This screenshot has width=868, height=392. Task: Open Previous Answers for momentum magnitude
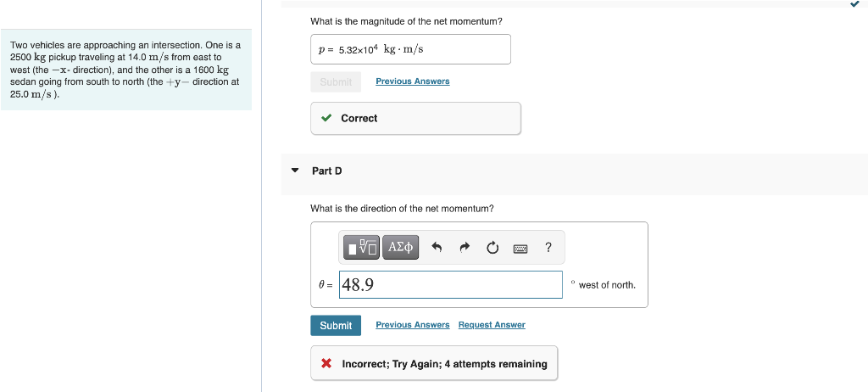(x=413, y=81)
